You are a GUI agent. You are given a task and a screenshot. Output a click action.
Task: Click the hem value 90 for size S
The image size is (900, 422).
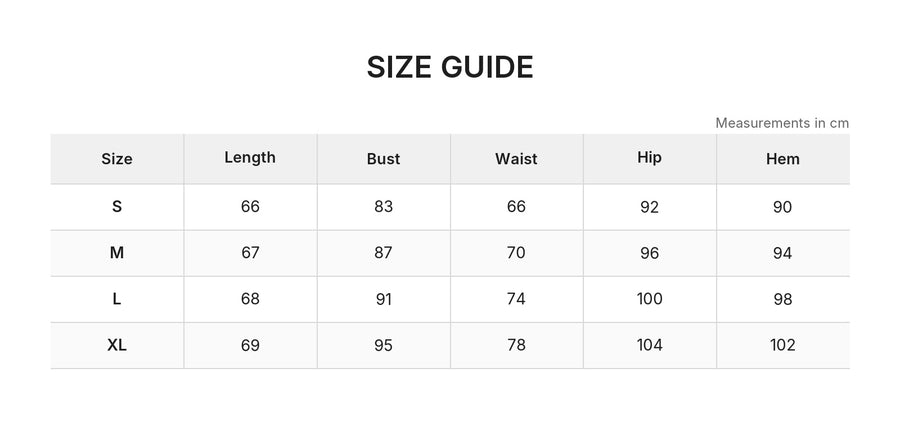tap(782, 207)
